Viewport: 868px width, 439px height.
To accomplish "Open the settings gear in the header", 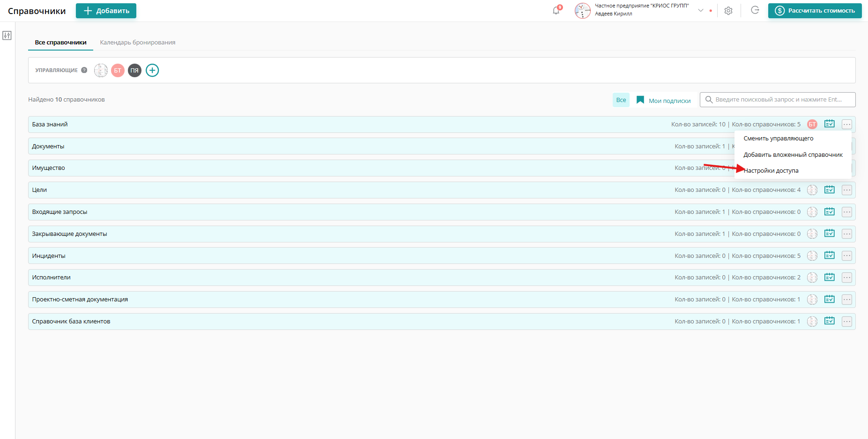I will pos(728,11).
